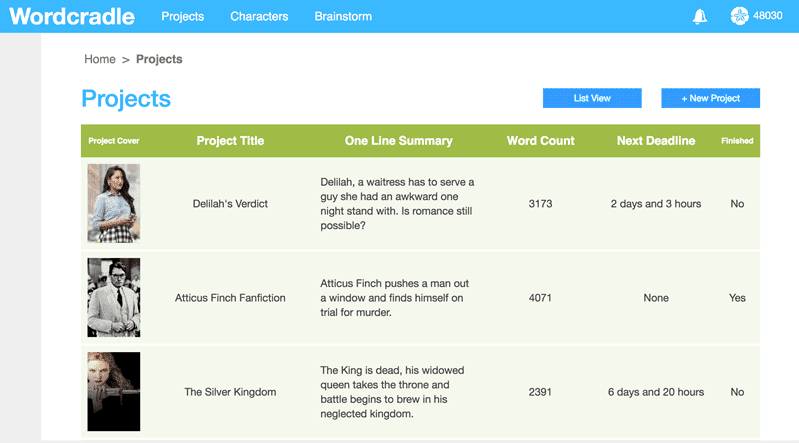Select the Atticus Finch Fanfiction title
Image resolution: width=799 pixels, height=443 pixels.
pyautogui.click(x=230, y=298)
